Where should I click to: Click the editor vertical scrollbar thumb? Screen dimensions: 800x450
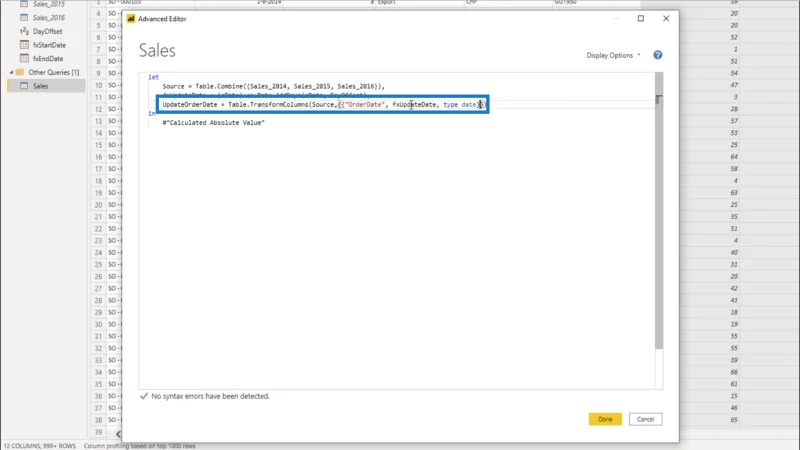coord(659,210)
